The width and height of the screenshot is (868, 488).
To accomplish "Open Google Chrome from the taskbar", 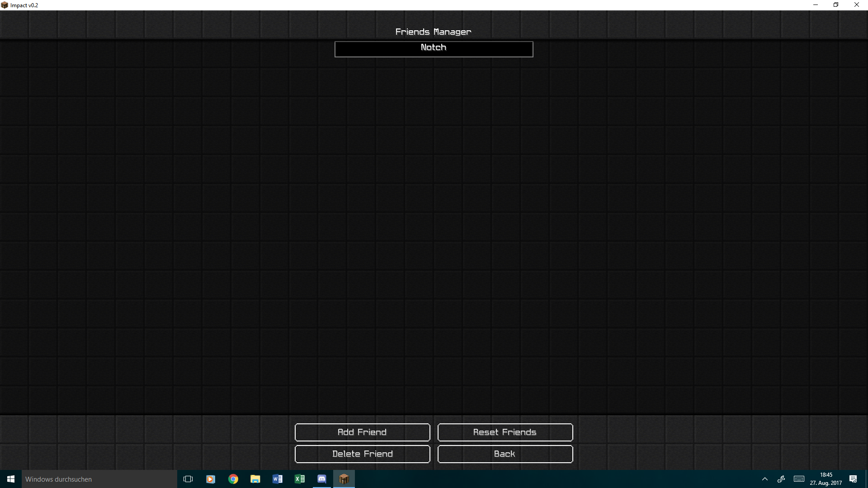I will click(x=233, y=479).
